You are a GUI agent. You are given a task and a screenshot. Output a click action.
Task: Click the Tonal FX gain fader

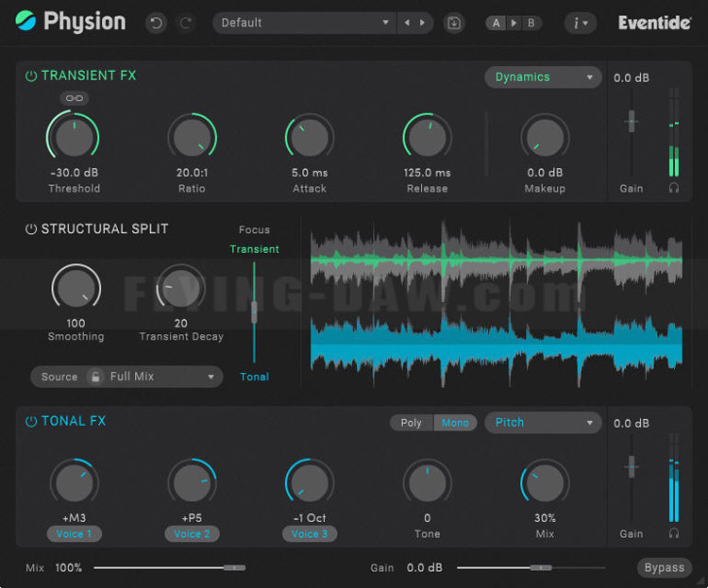pos(632,466)
